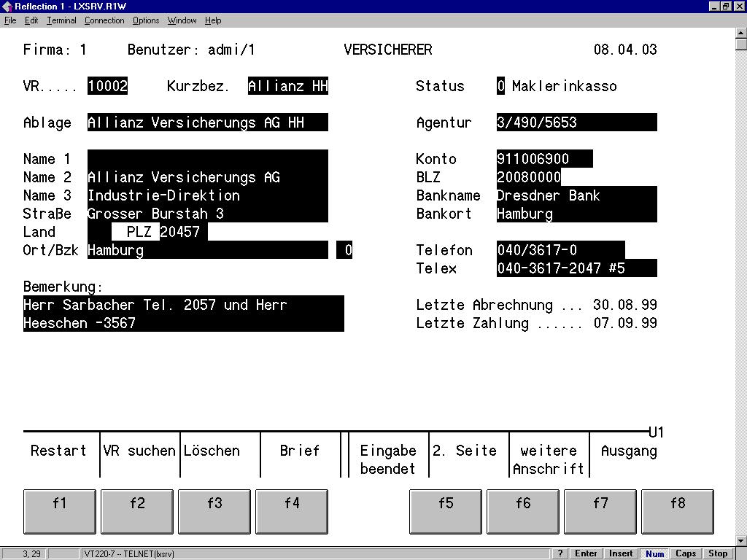Viewport: 747px width, 560px height.
Task: Click the Letzte Zahlung date 07.09.99
Action: [x=625, y=323]
